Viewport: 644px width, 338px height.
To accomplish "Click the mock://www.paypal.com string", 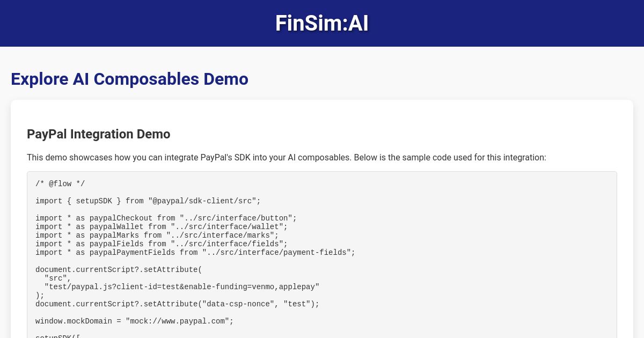I will (x=178, y=321).
